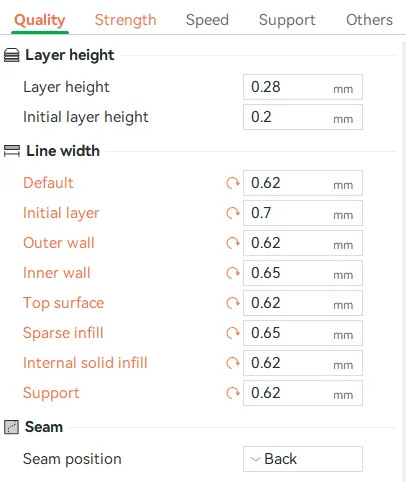This screenshot has width=406, height=482.
Task: Edit the Initial layer height field
Action: [x=303, y=117]
